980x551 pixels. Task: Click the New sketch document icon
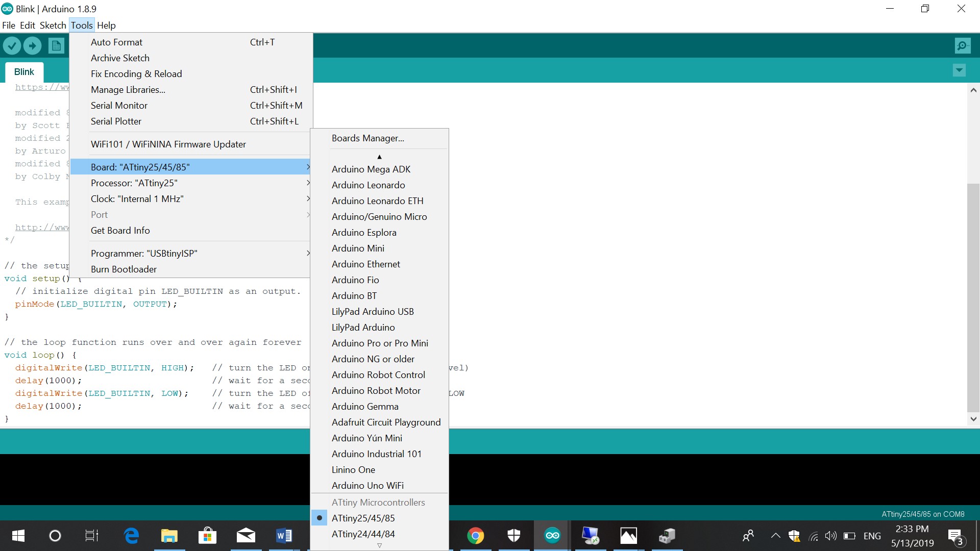point(56,46)
